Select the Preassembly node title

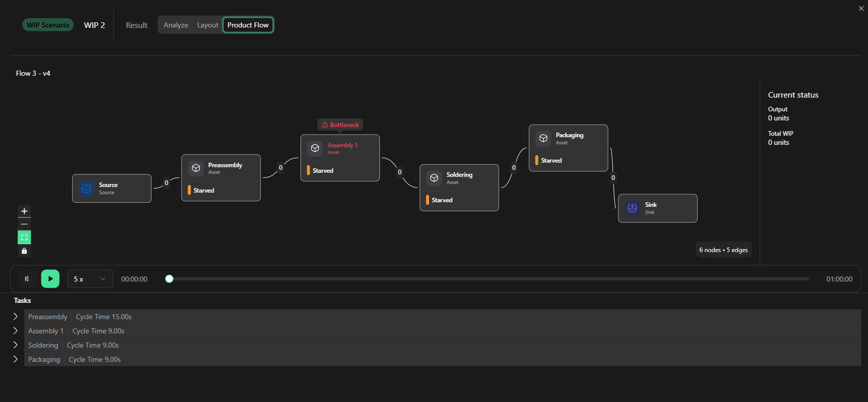(x=225, y=165)
